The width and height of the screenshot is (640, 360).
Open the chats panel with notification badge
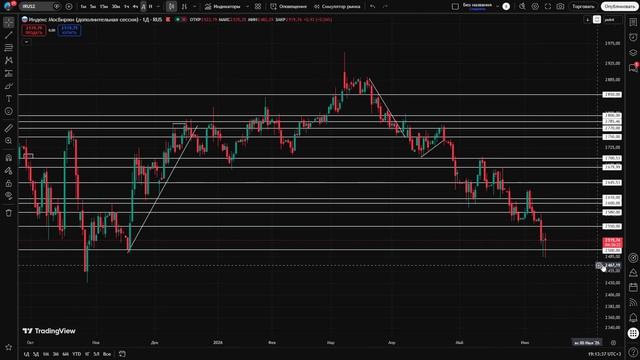click(633, 67)
